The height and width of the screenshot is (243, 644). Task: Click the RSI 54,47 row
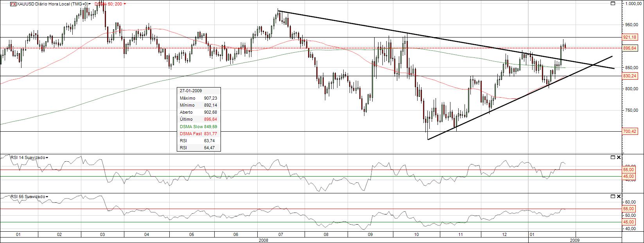coord(198,148)
